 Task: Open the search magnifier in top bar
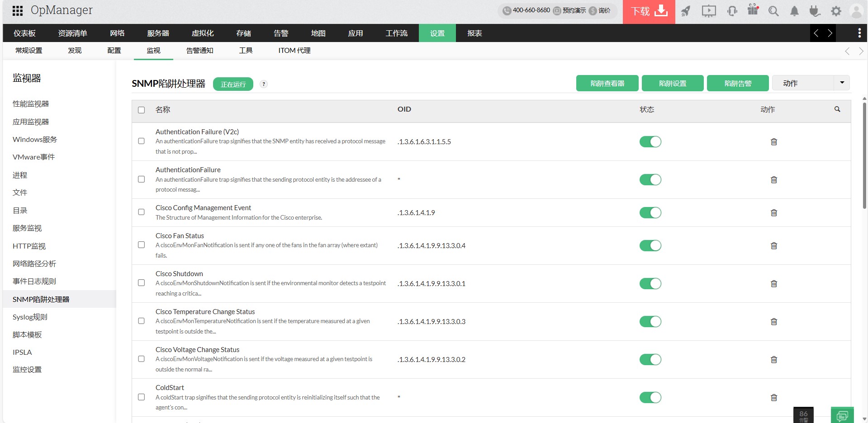click(x=773, y=11)
